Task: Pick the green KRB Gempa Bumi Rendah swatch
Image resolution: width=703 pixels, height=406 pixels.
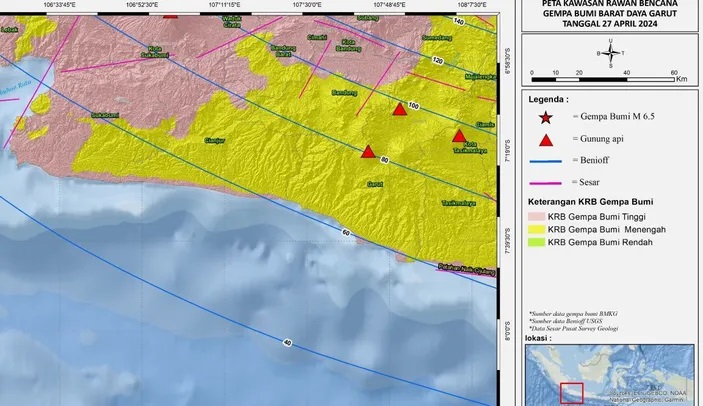Action: click(x=537, y=242)
